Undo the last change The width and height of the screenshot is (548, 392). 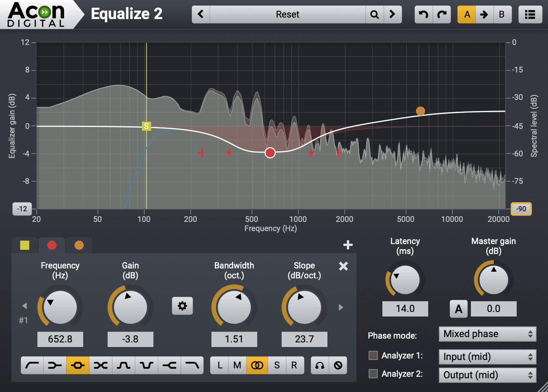(x=423, y=14)
